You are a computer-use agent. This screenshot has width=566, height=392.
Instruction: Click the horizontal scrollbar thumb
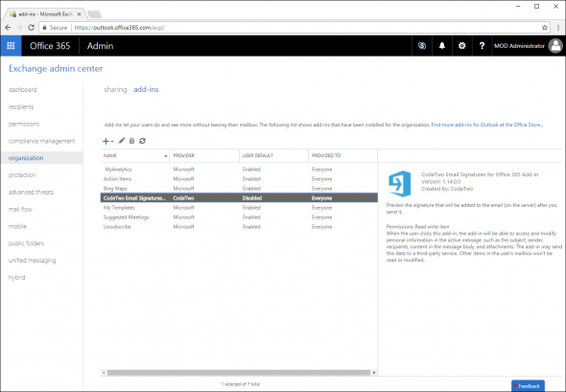[239, 373]
